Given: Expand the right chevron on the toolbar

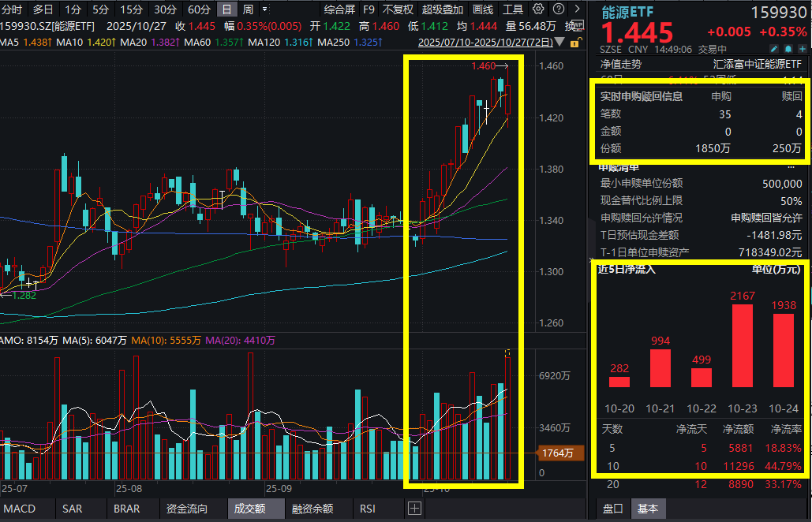Looking at the screenshot, I should 577,9.
